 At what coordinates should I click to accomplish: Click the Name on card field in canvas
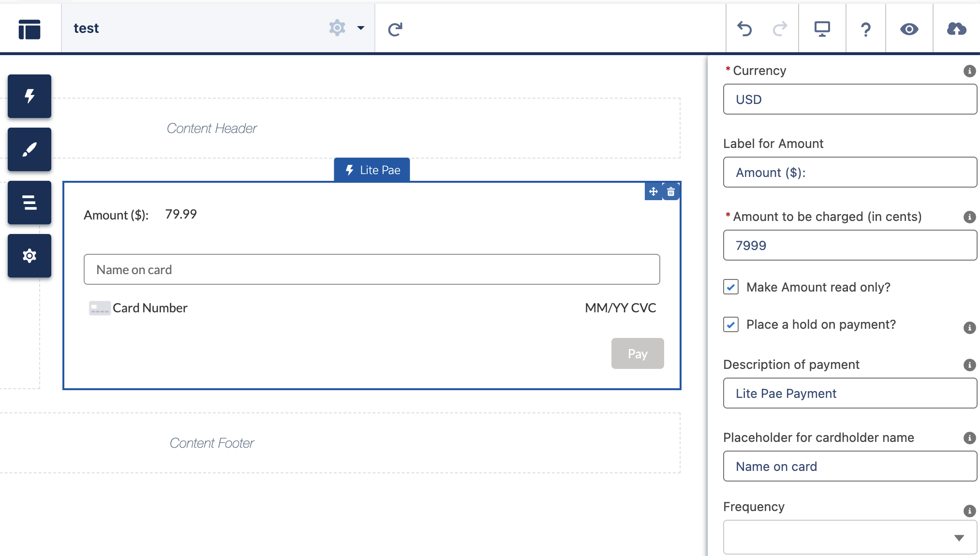click(x=372, y=269)
